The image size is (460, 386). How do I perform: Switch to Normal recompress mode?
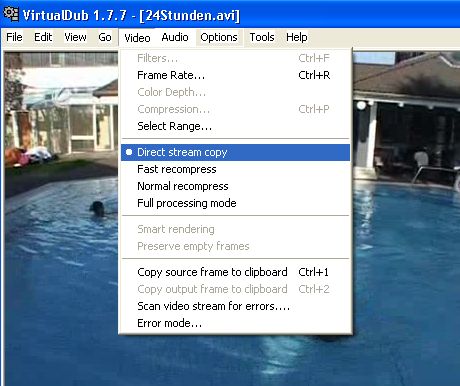[235, 186]
